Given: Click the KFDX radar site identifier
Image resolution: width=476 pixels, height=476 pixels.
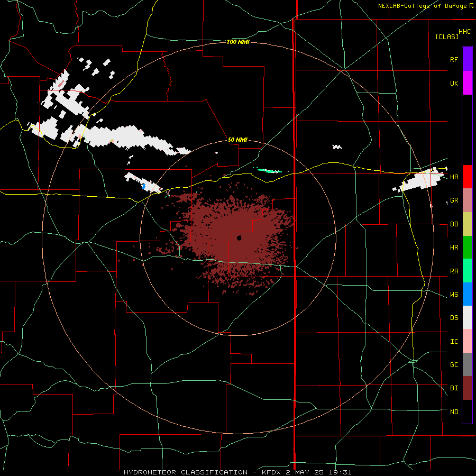Looking at the screenshot, I should pyautogui.click(x=272, y=472).
